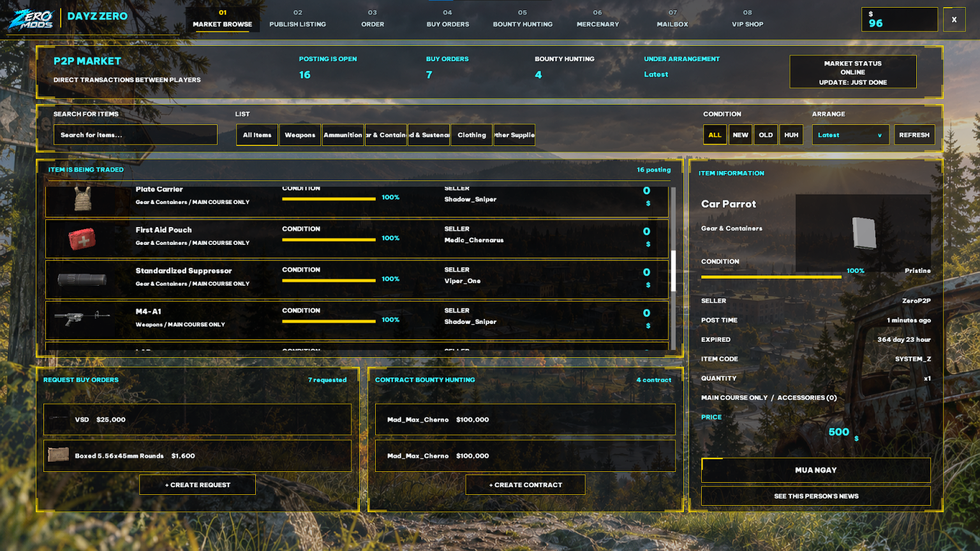The width and height of the screenshot is (980, 551).
Task: Click the Car Parrot item preview image
Action: click(865, 233)
